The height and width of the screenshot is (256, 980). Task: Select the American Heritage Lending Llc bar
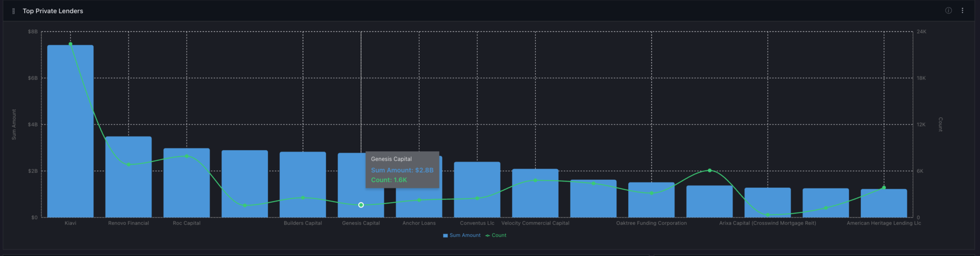(x=884, y=204)
